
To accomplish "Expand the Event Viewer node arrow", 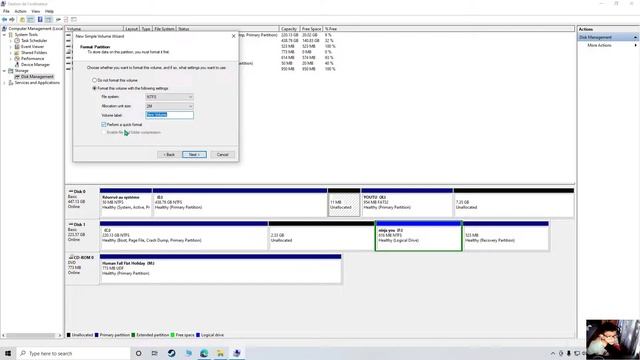I will click(11, 47).
